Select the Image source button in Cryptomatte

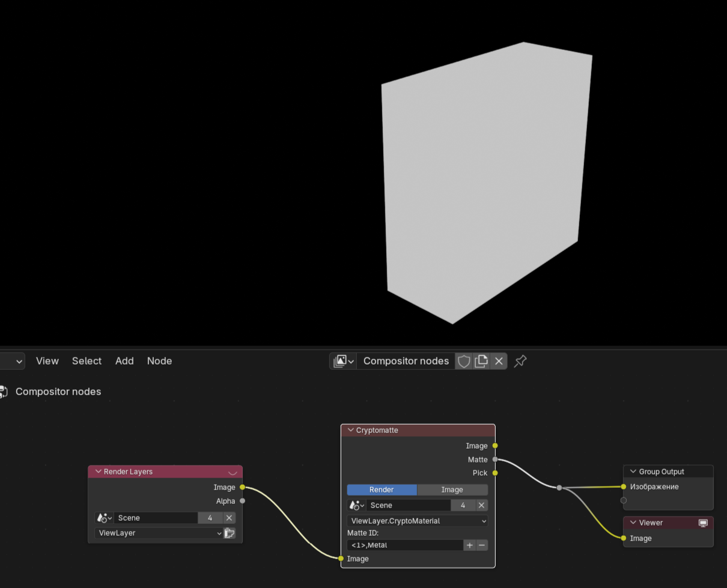[x=452, y=489]
